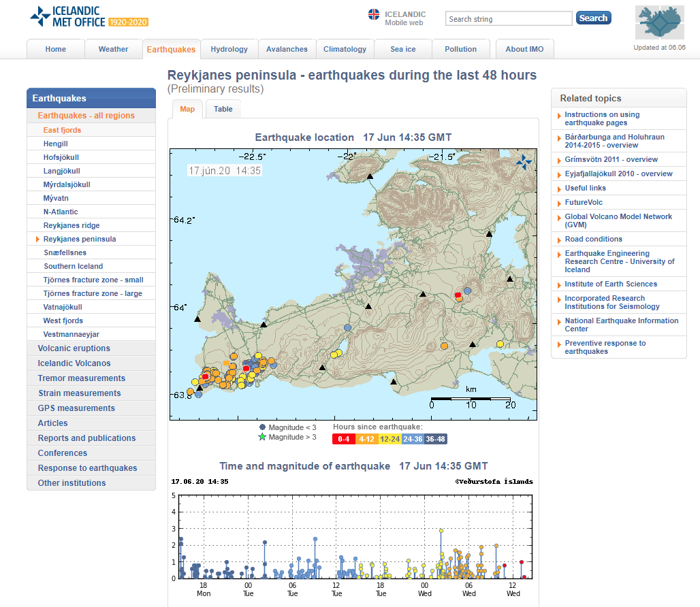Open the Hydrology navigation tab

click(x=229, y=49)
